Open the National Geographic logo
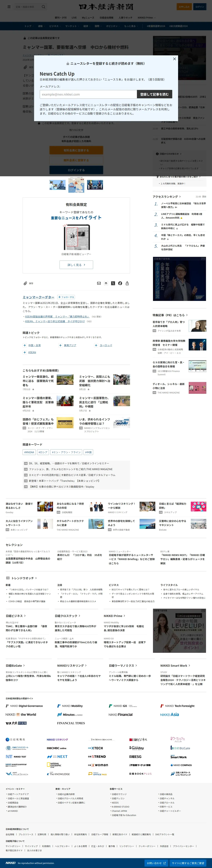 click(54, 765)
